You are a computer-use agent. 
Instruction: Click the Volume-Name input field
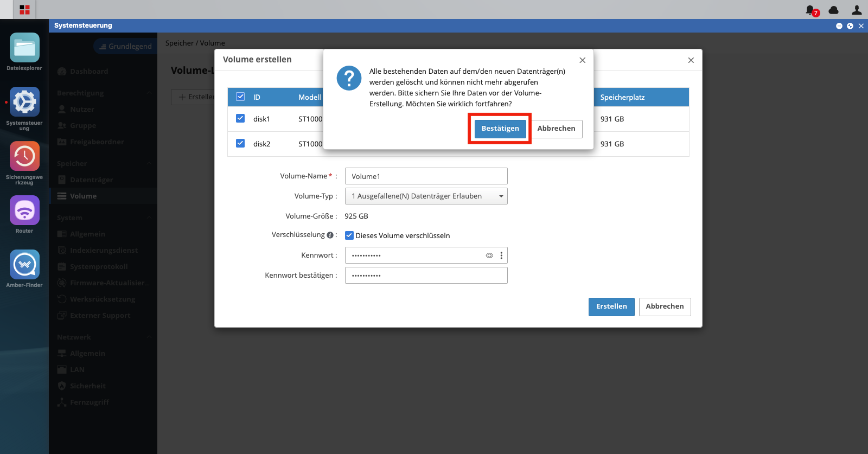(x=426, y=176)
